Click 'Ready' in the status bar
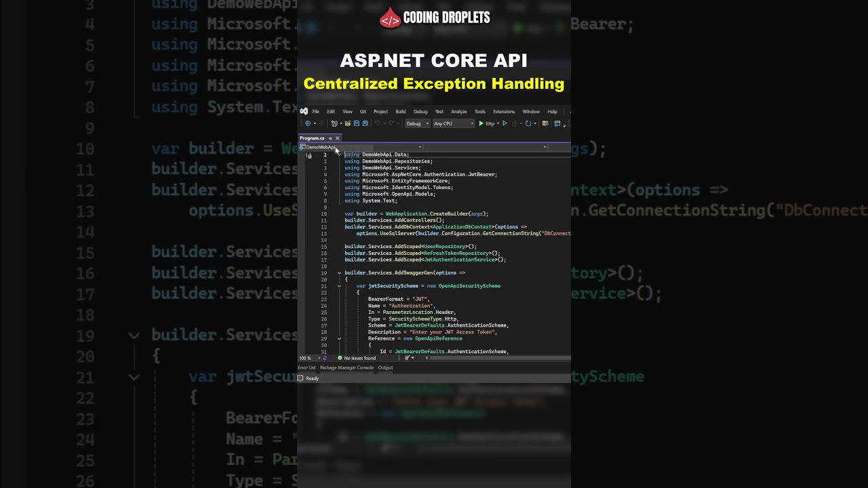Image resolution: width=868 pixels, height=488 pixels. [x=312, y=378]
